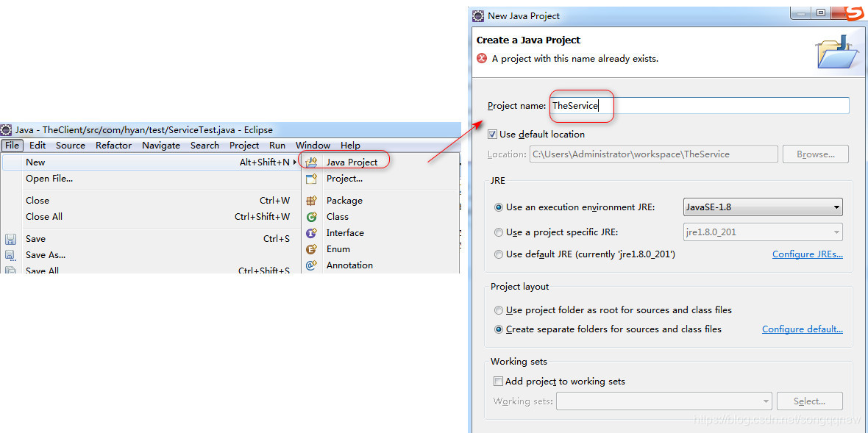The image size is (868, 433).
Task: Open the File menu
Action: (x=13, y=146)
